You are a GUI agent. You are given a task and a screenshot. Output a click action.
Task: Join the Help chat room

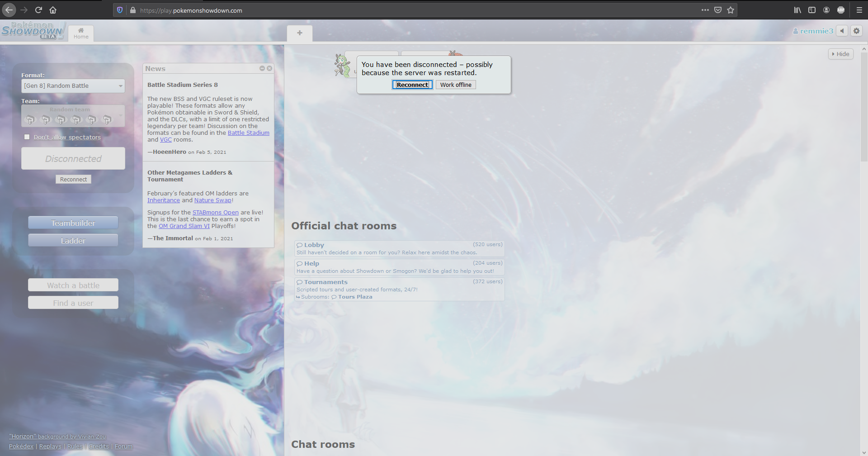coord(399,267)
